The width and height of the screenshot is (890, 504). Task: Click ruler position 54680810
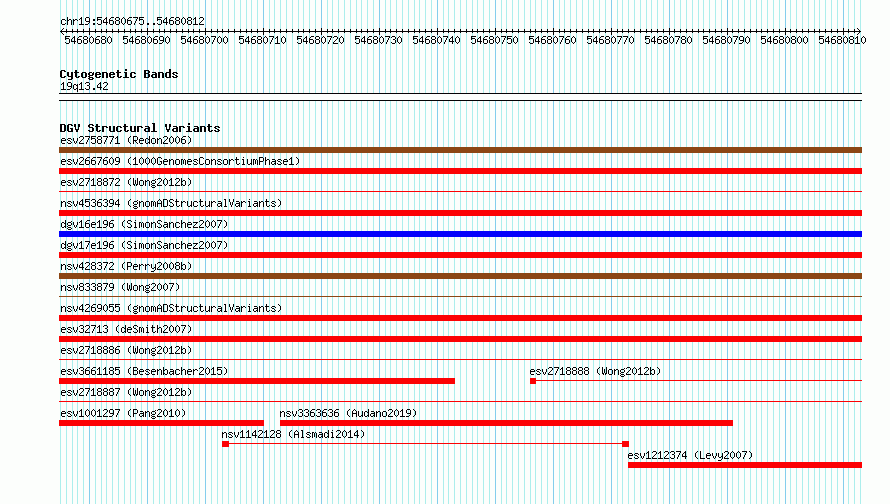tap(842, 40)
